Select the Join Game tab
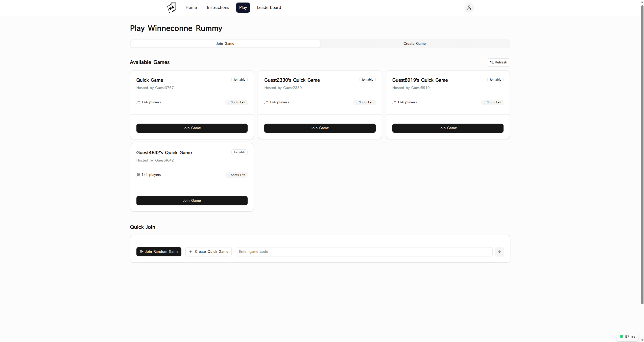This screenshot has height=342, width=644. [225, 43]
